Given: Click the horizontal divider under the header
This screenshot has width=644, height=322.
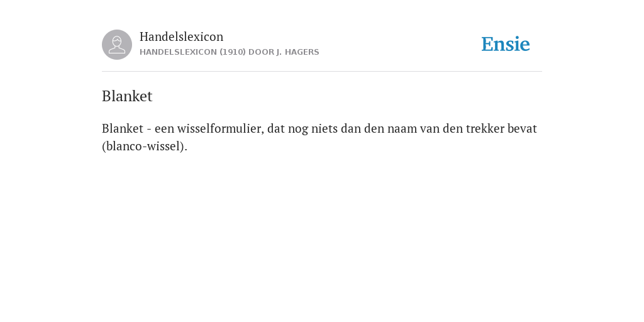Looking at the screenshot, I should (322, 72).
